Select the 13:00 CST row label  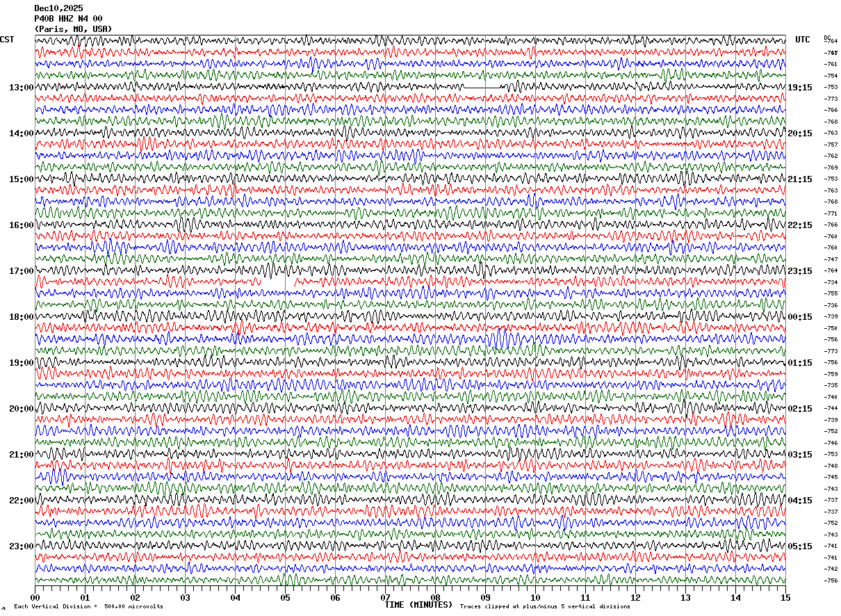[21, 88]
